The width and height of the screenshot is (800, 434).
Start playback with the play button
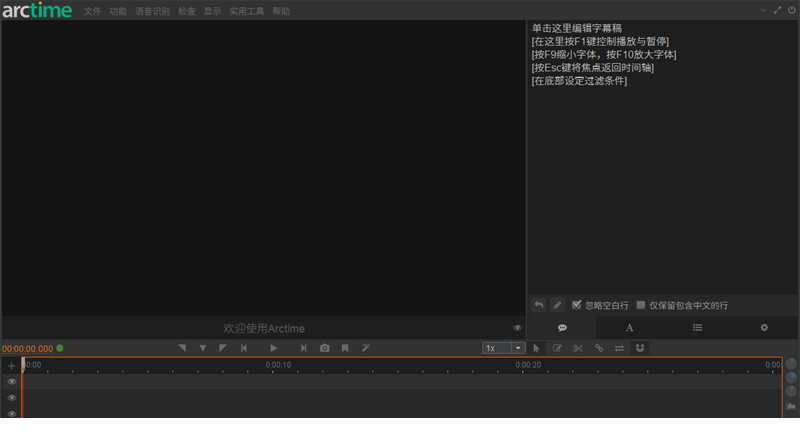click(x=273, y=348)
